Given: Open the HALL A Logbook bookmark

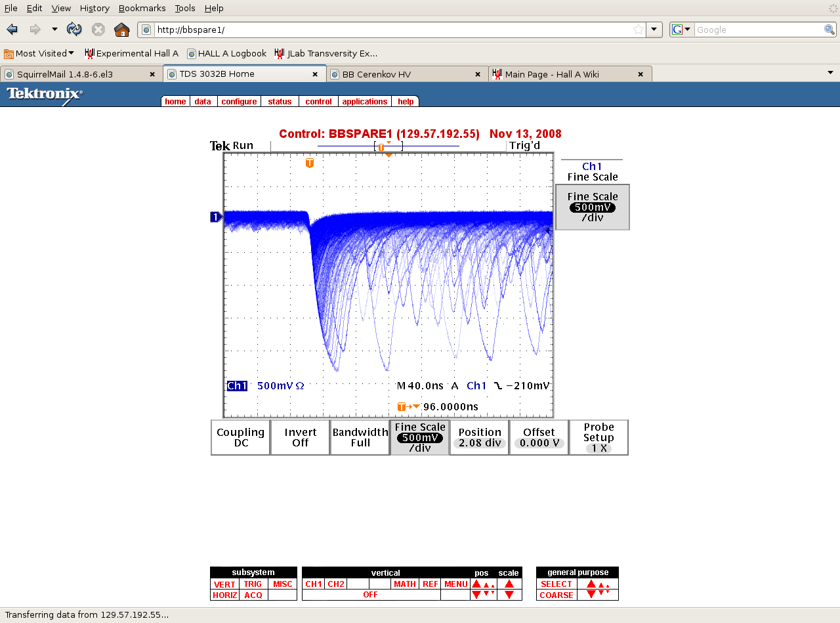Looking at the screenshot, I should pos(226,53).
